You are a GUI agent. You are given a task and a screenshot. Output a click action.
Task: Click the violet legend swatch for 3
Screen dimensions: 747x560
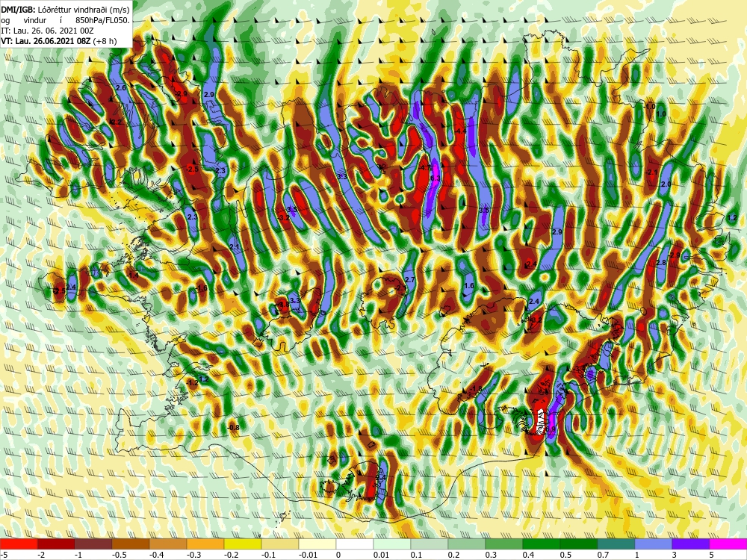(x=691, y=544)
